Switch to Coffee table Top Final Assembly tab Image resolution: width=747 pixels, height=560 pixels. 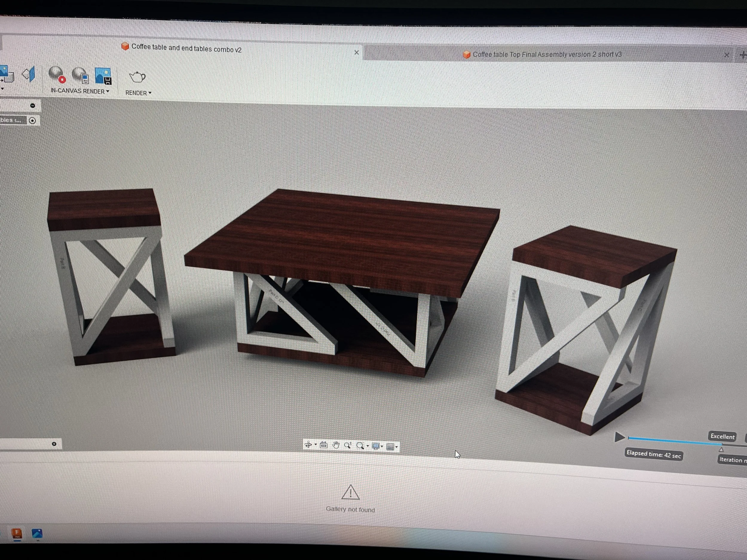pyautogui.click(x=547, y=54)
